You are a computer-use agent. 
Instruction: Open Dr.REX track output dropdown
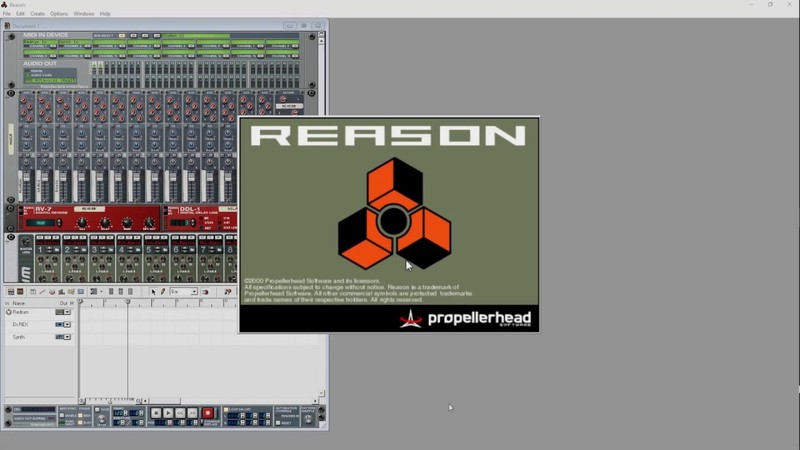point(67,324)
